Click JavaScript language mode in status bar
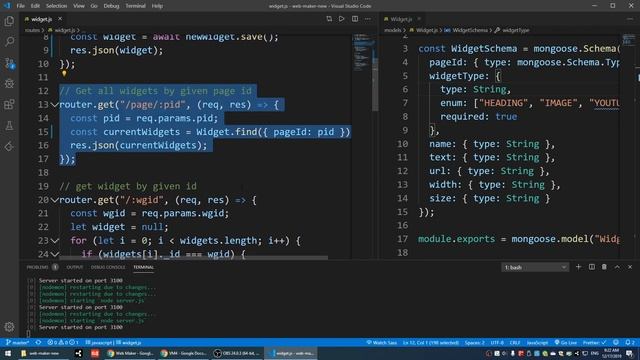 (x=537, y=342)
